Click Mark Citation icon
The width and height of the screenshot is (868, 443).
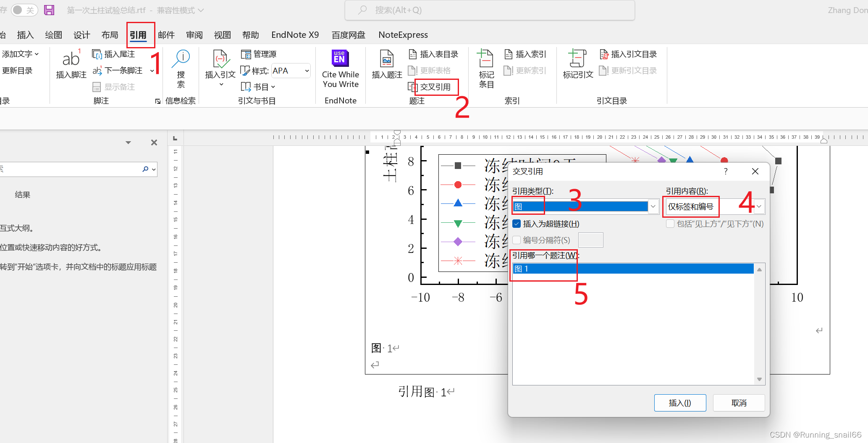pyautogui.click(x=577, y=59)
